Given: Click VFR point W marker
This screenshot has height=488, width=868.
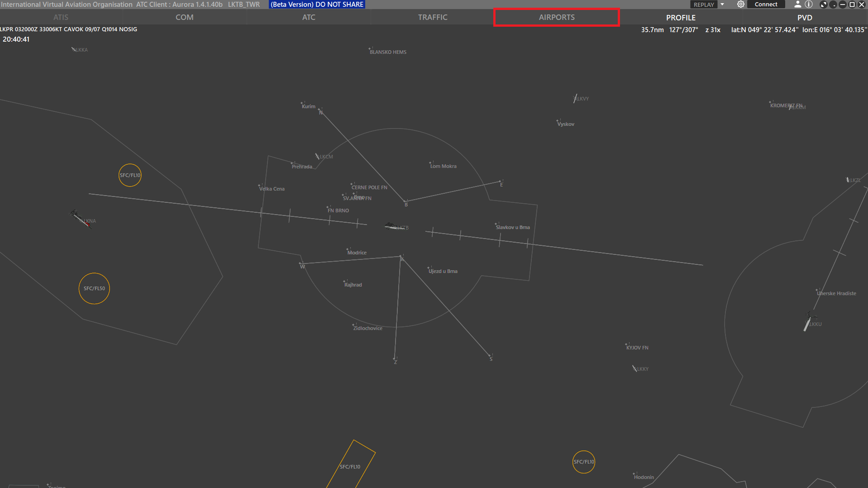Looking at the screenshot, I should click(x=302, y=265).
